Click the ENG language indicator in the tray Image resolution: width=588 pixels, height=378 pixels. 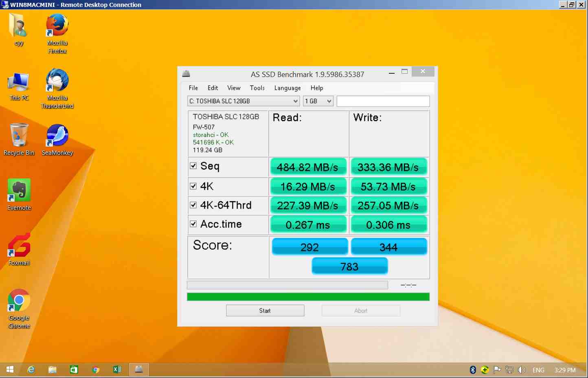coord(538,370)
